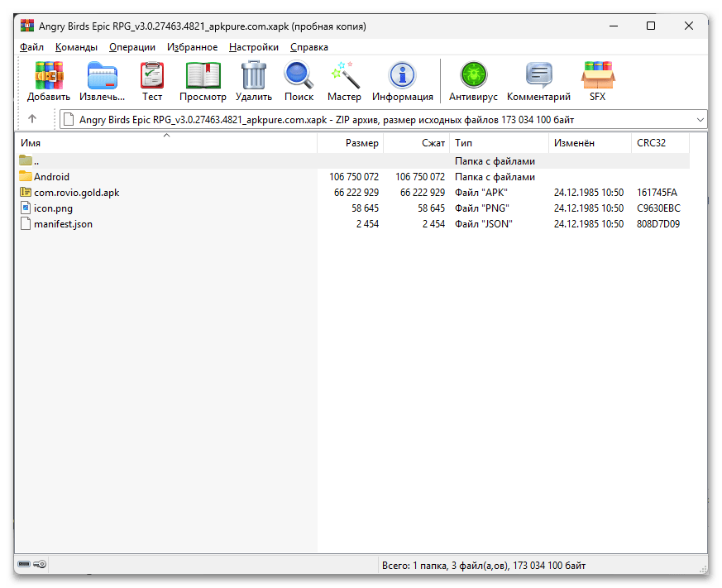Click the SFX archive conversion icon

click(598, 75)
